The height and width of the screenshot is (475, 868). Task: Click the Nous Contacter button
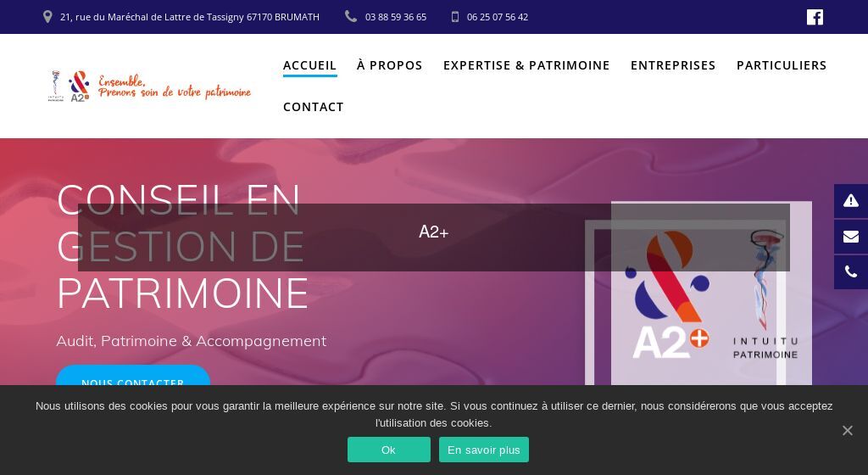(133, 376)
